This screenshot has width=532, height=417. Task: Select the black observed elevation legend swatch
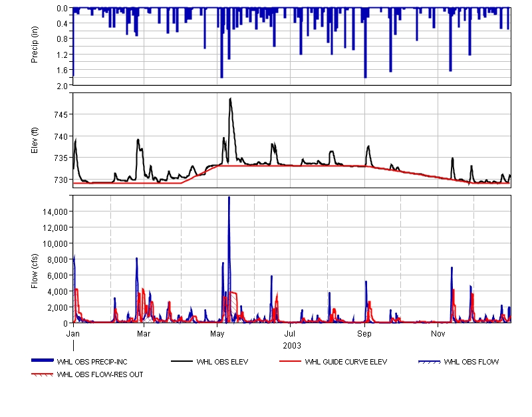coord(182,361)
